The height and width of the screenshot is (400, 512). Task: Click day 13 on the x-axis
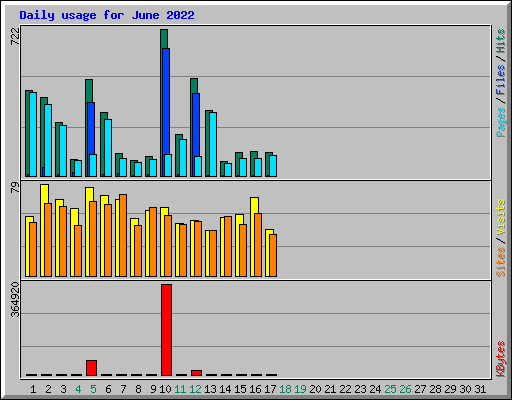pyautogui.click(x=210, y=389)
